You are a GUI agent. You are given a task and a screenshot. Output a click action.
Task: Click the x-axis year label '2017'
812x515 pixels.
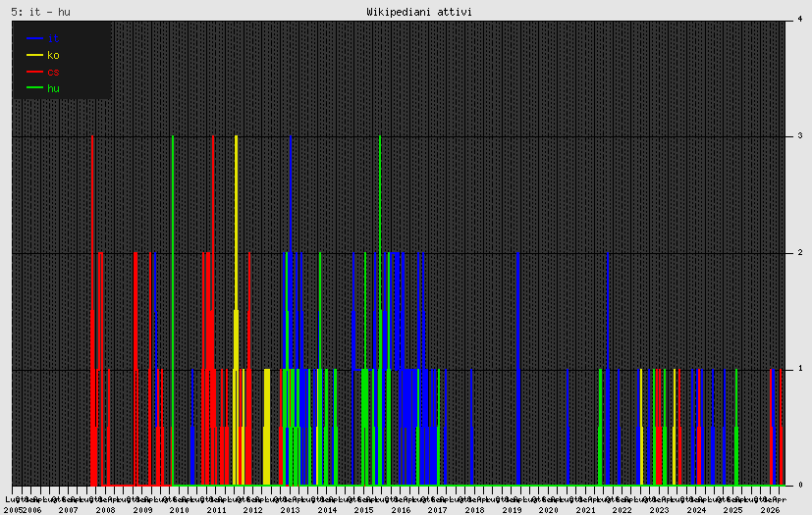(438, 510)
